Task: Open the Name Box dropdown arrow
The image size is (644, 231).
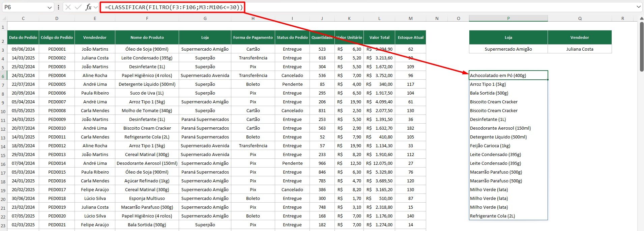Action: coord(50,7)
